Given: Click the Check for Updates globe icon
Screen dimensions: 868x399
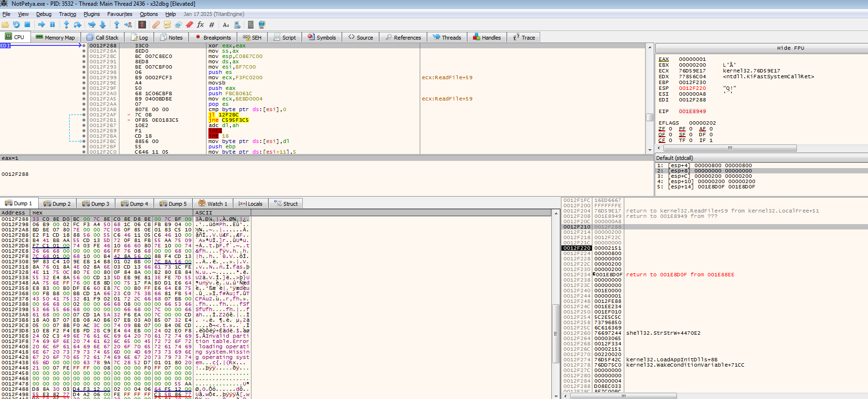Looking at the screenshot, I should click(x=262, y=25).
